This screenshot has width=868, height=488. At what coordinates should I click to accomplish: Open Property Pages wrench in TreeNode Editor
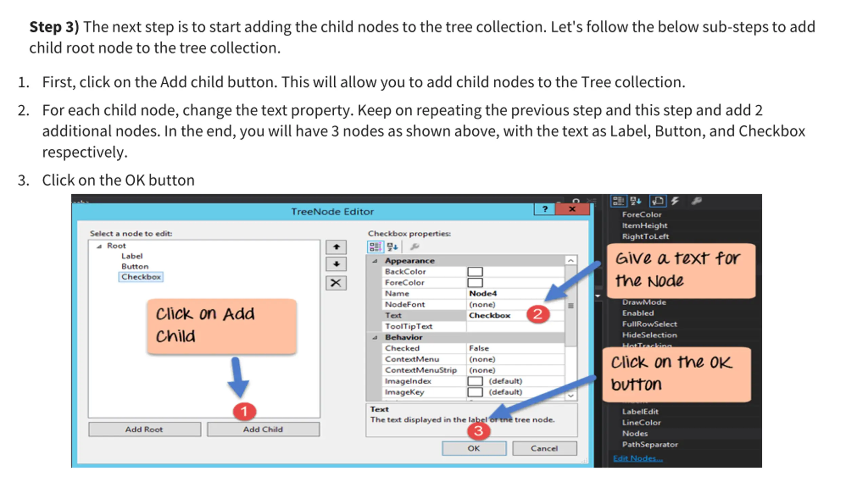pyautogui.click(x=414, y=247)
